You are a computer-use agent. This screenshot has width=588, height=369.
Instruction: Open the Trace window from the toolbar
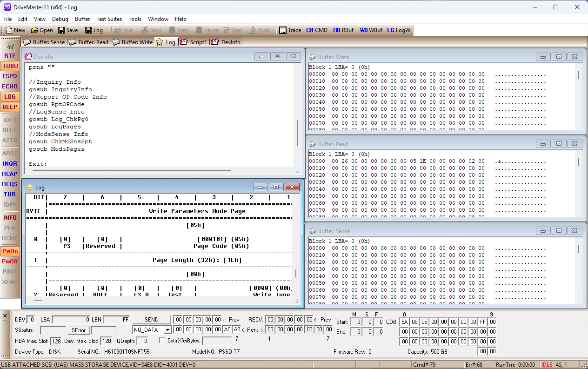coord(290,30)
